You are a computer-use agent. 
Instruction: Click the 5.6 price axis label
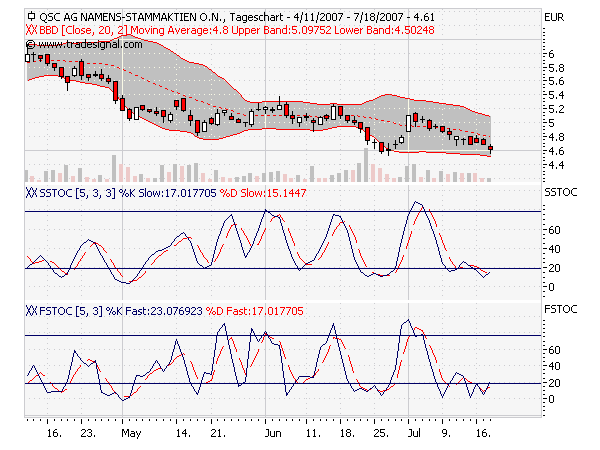[x=556, y=82]
